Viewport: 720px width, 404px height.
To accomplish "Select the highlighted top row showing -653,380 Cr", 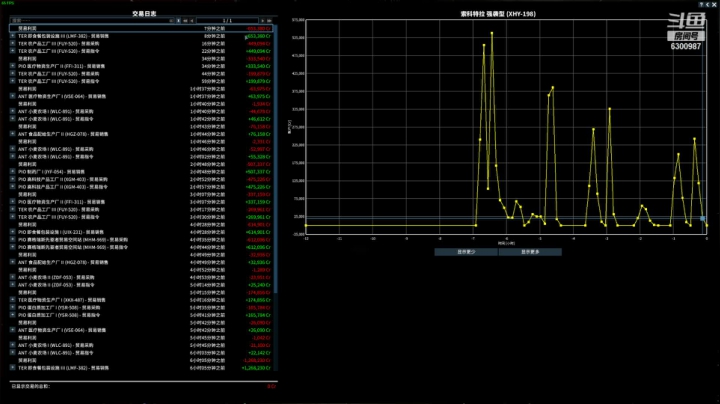I will point(141,28).
